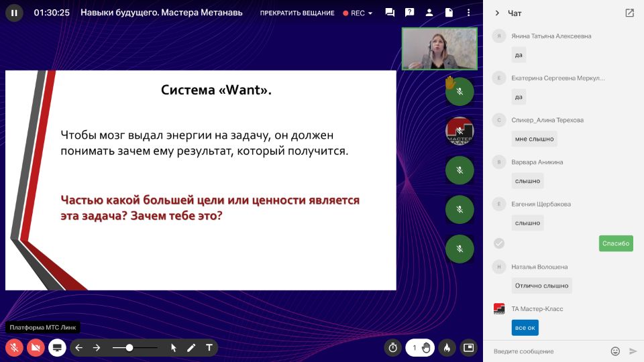The width and height of the screenshot is (644, 362).
Task: Change the layout with picture-in-picture icon
Action: tap(469, 348)
